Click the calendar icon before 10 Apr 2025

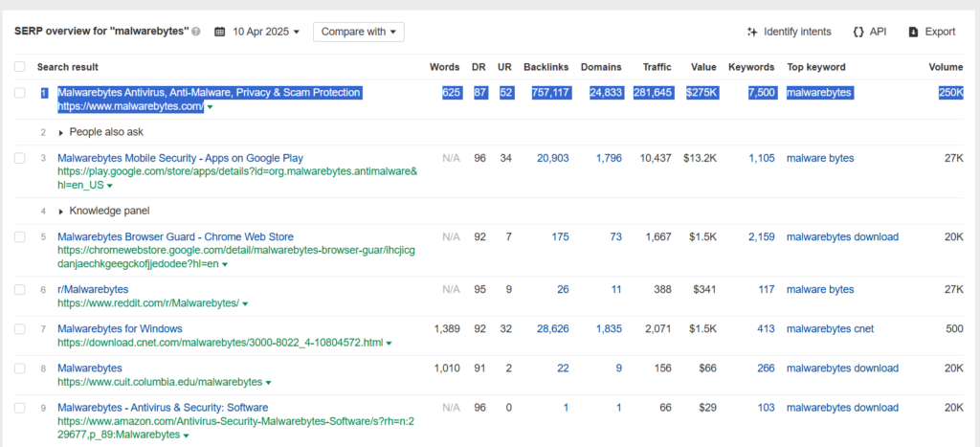(219, 32)
